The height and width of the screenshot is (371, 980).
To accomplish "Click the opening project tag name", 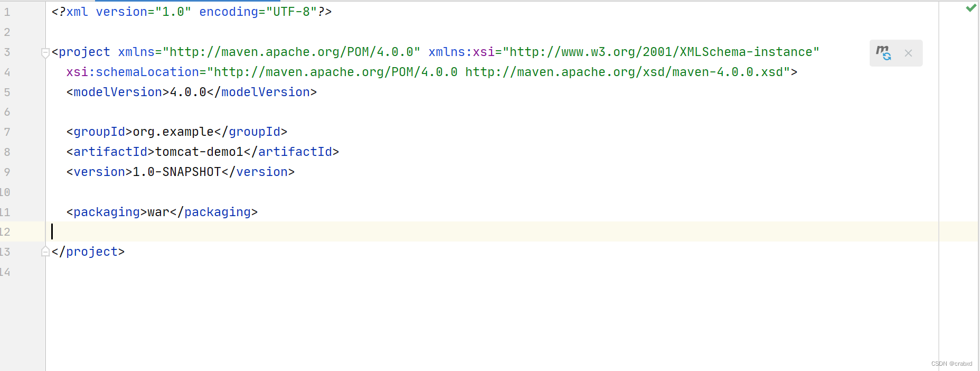I will [x=84, y=52].
